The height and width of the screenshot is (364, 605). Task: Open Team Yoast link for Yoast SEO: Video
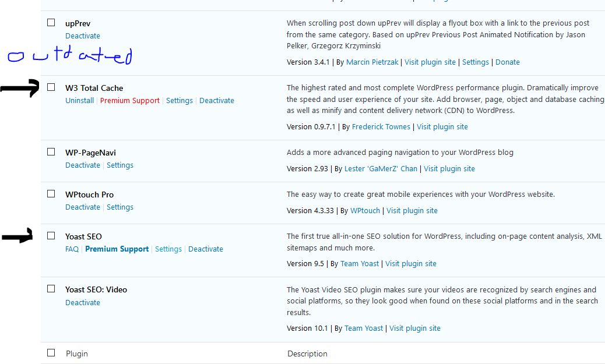click(364, 328)
